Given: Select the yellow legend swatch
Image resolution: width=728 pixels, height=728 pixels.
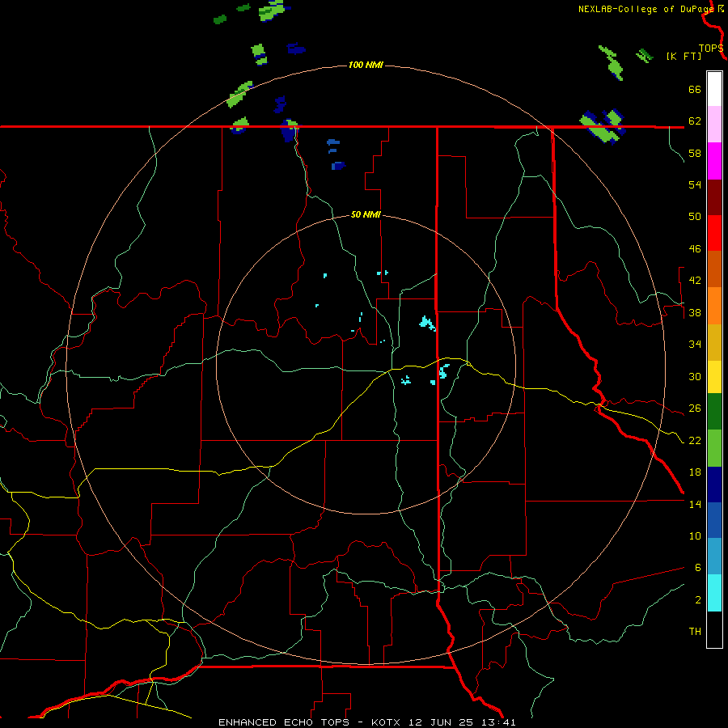Looking at the screenshot, I should [714, 377].
